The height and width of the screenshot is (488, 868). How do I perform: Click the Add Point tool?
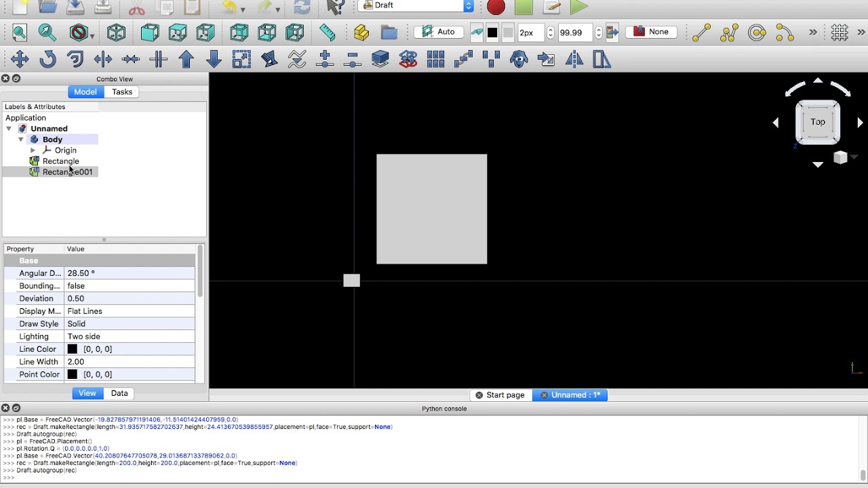pos(325,60)
